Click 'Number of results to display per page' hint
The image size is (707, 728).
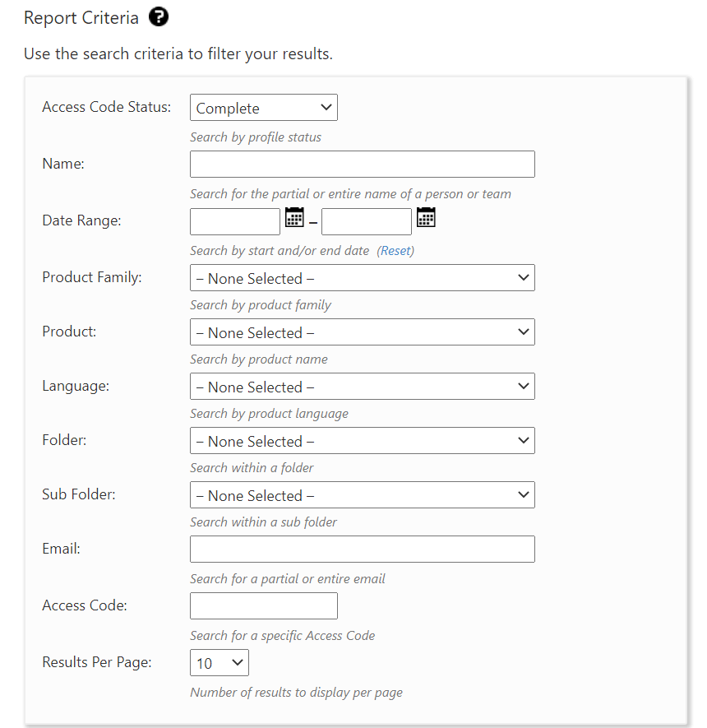coord(297,693)
